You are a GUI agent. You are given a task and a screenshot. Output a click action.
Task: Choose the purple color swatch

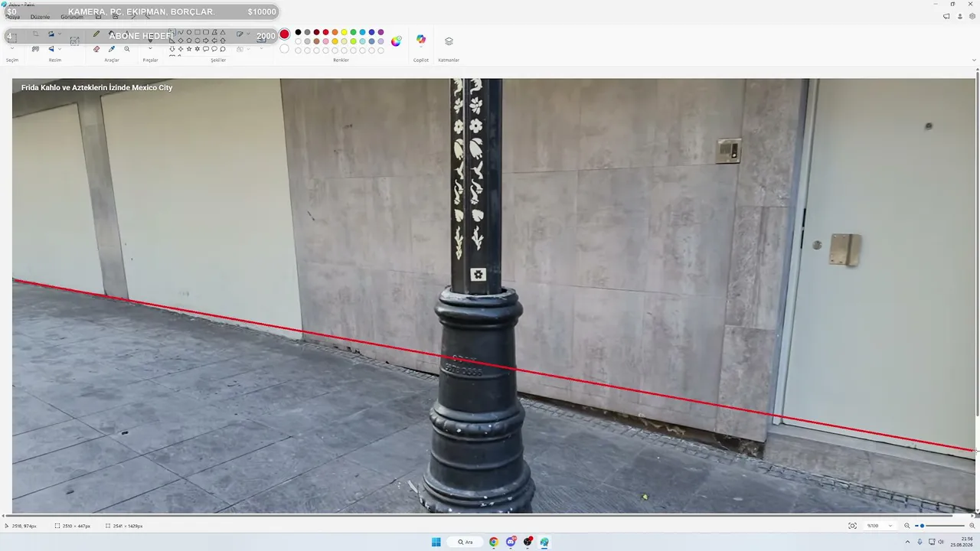point(381,32)
